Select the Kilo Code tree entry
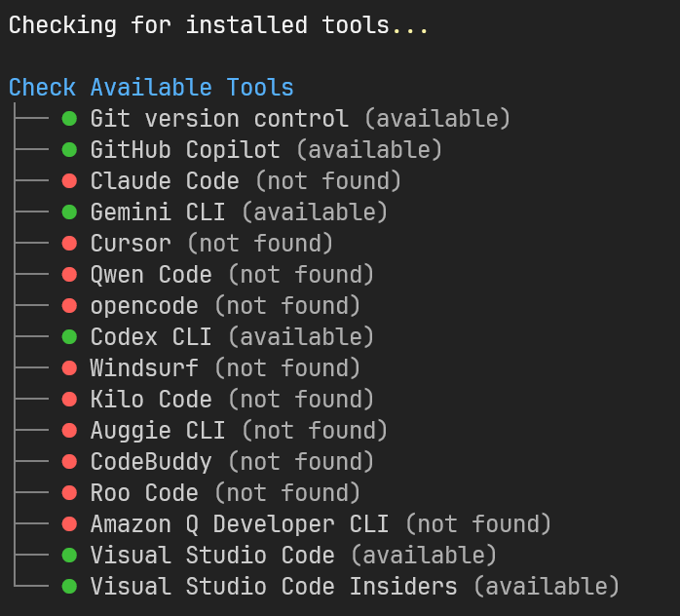Image resolution: width=680 pixels, height=616 pixels. 151,400
